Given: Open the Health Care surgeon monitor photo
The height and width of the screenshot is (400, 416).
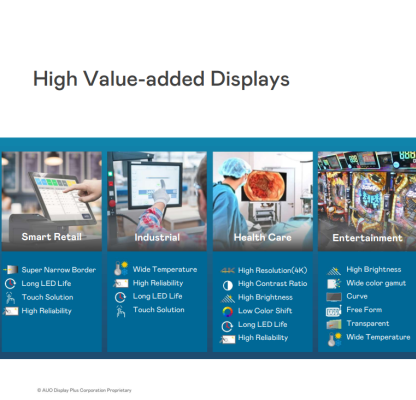Looking at the screenshot, I should click(263, 201).
